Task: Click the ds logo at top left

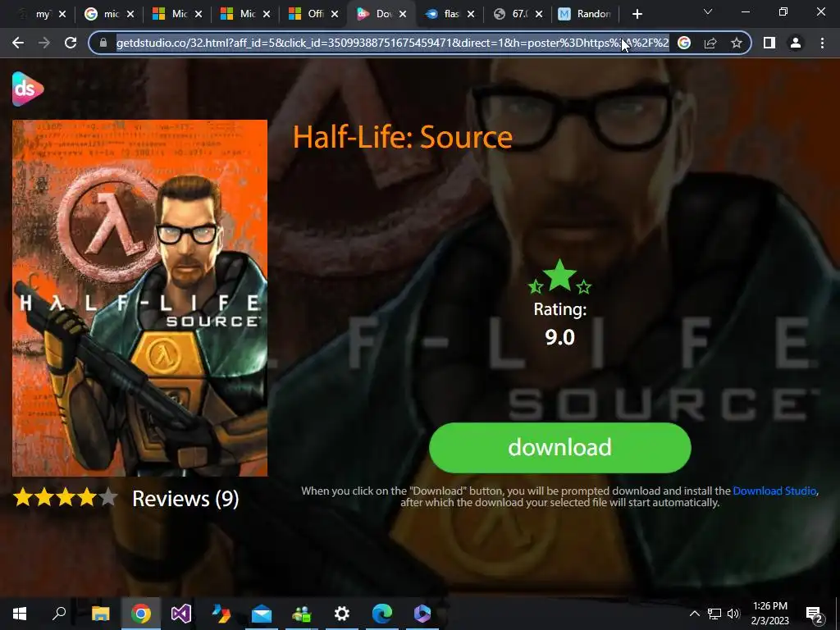Action: [27, 89]
